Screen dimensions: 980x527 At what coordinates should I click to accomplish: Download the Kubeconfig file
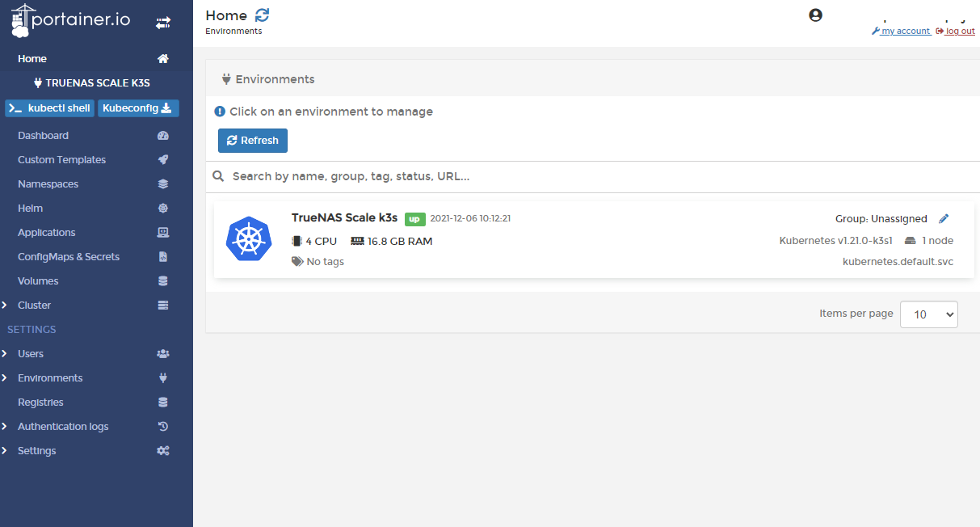coord(138,108)
